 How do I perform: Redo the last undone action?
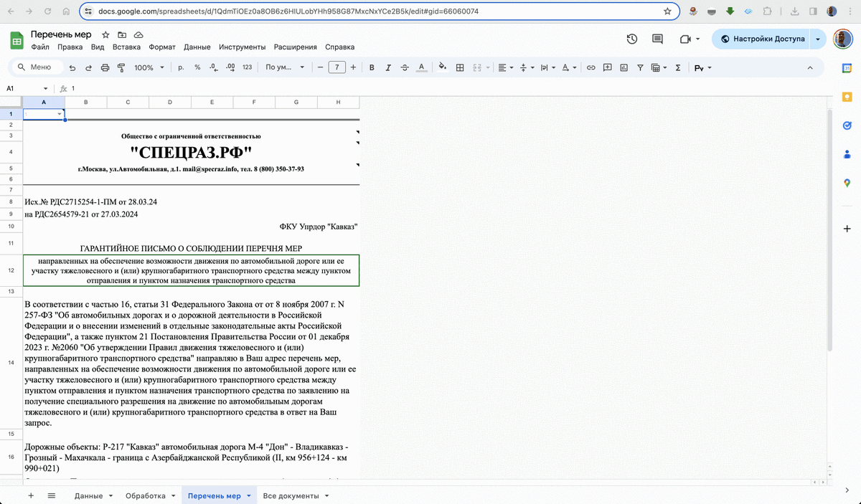pyautogui.click(x=88, y=67)
